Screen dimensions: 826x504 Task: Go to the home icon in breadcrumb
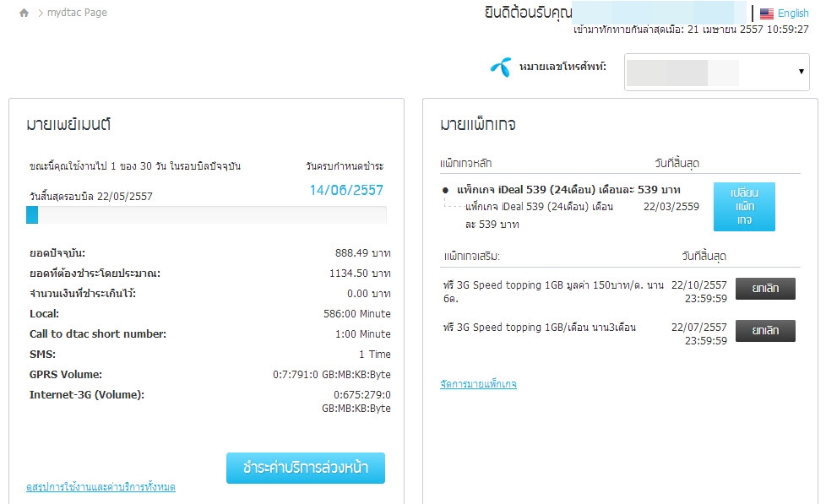pyautogui.click(x=24, y=13)
